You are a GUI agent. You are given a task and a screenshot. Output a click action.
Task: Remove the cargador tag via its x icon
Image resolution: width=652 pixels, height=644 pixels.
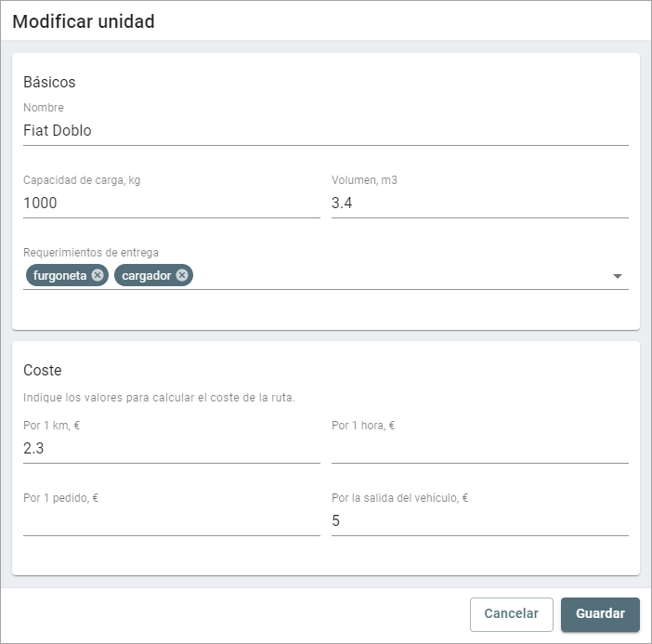[x=182, y=275]
